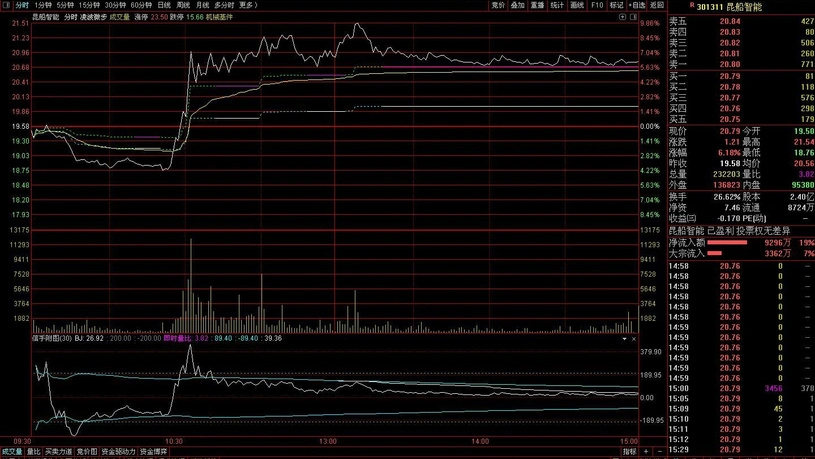Select the 成交量 bottom tab

pos(12,452)
